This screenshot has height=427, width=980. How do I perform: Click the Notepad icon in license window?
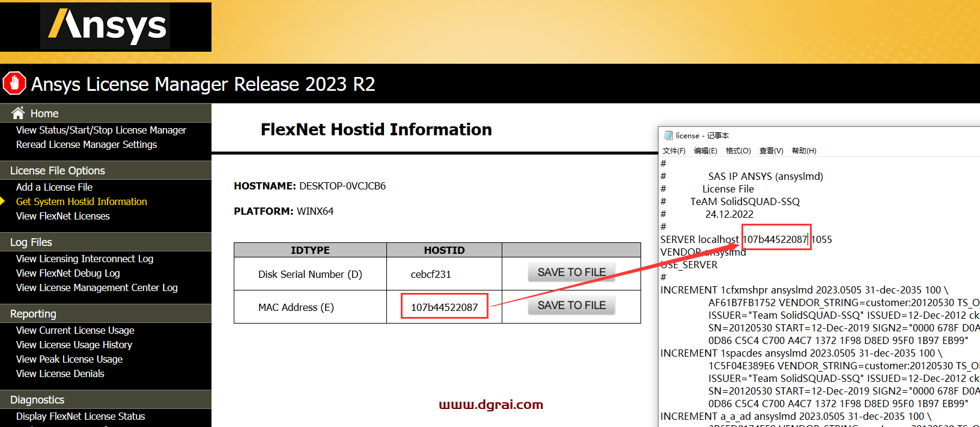click(668, 135)
